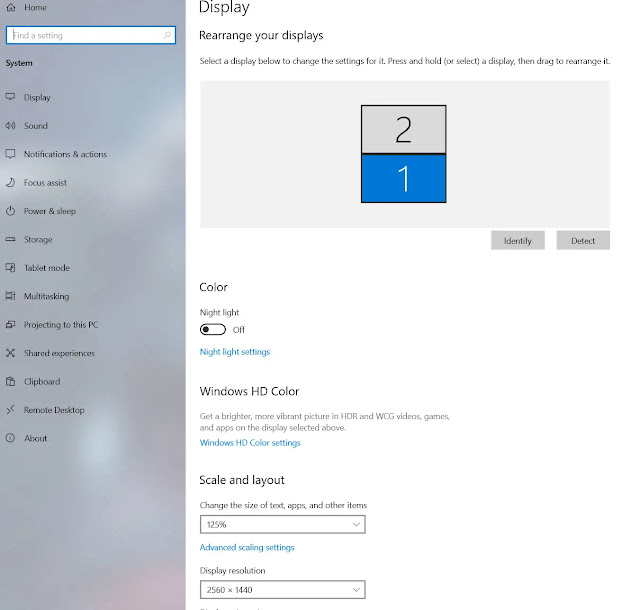Open Advanced scaling settings link
Image resolution: width=640 pixels, height=610 pixels.
click(x=247, y=548)
